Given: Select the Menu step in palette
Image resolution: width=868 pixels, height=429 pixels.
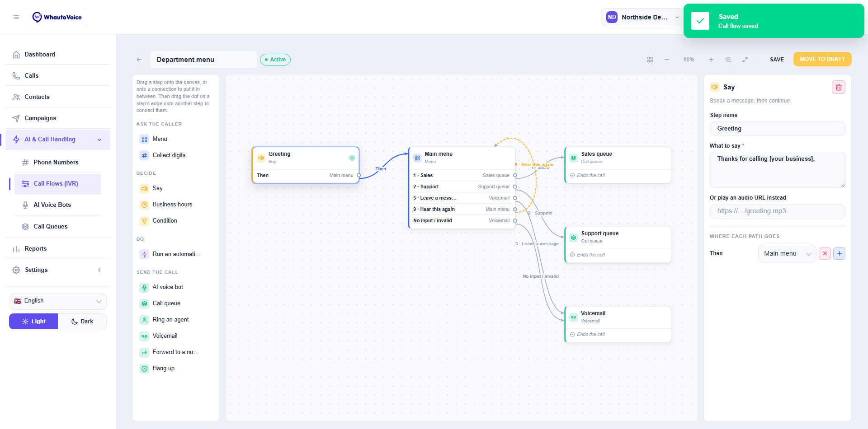Looking at the screenshot, I should [175, 139].
